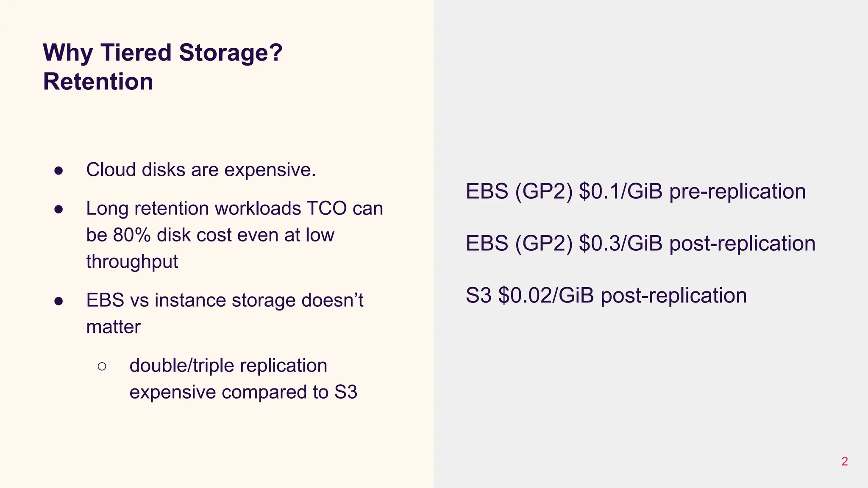Click 'expensive compared to S3' text
The image size is (868, 488).
coord(243,392)
